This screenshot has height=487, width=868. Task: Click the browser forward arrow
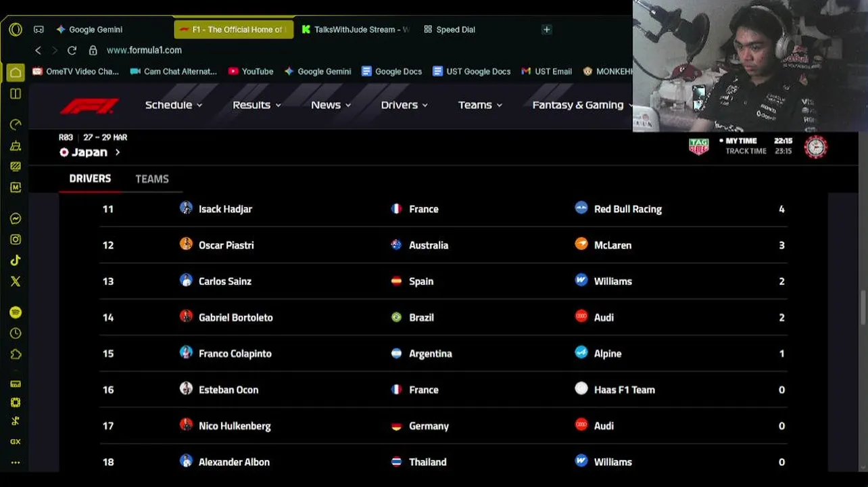coord(55,50)
